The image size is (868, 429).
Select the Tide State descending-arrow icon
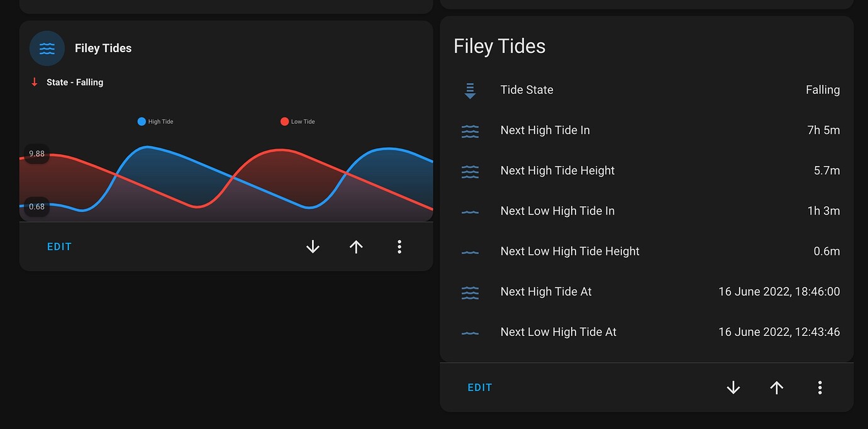tap(470, 90)
